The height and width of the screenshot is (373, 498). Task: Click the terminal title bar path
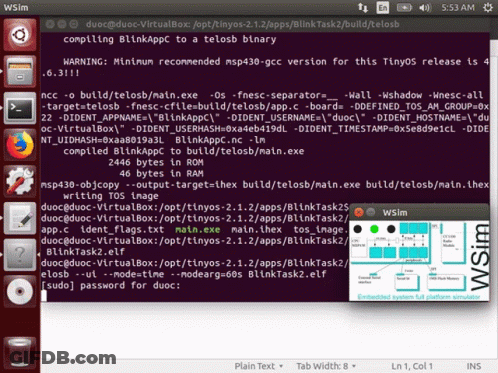pos(242,24)
